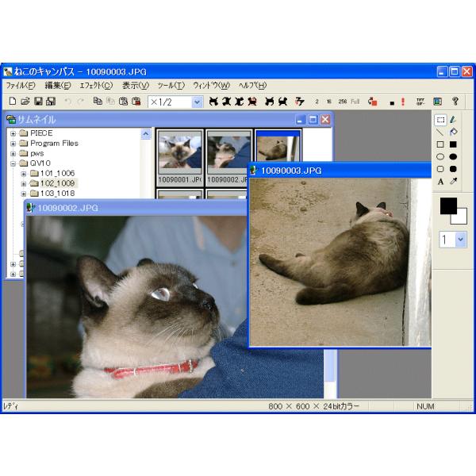Select the 103_1018 folder in tree

[x=56, y=193]
